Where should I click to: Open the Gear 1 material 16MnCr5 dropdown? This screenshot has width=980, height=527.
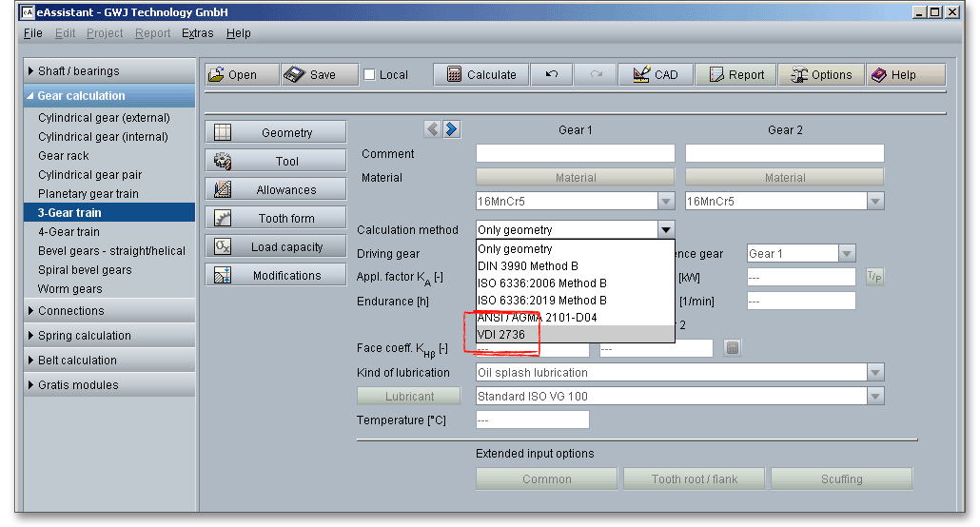point(665,202)
